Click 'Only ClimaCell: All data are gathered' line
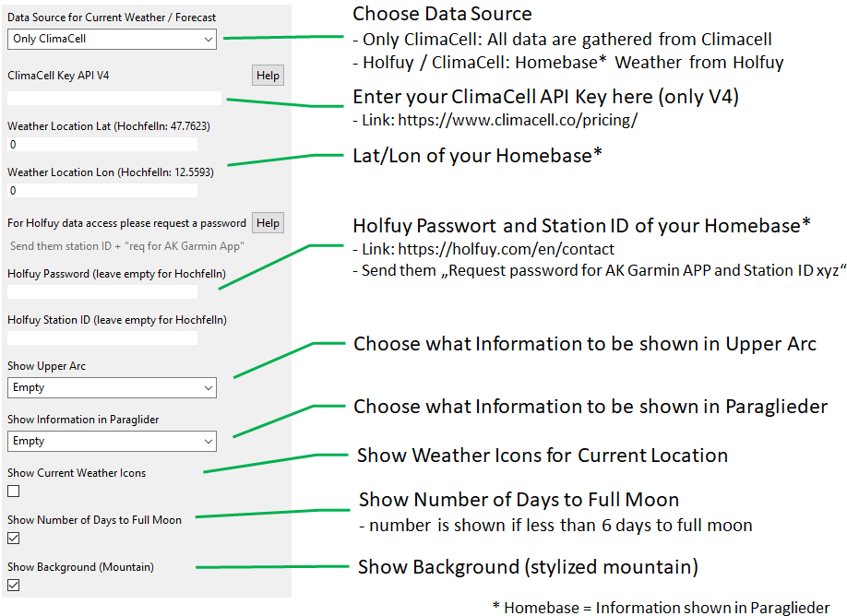Viewport: 847px width, 616px height. pos(562,40)
